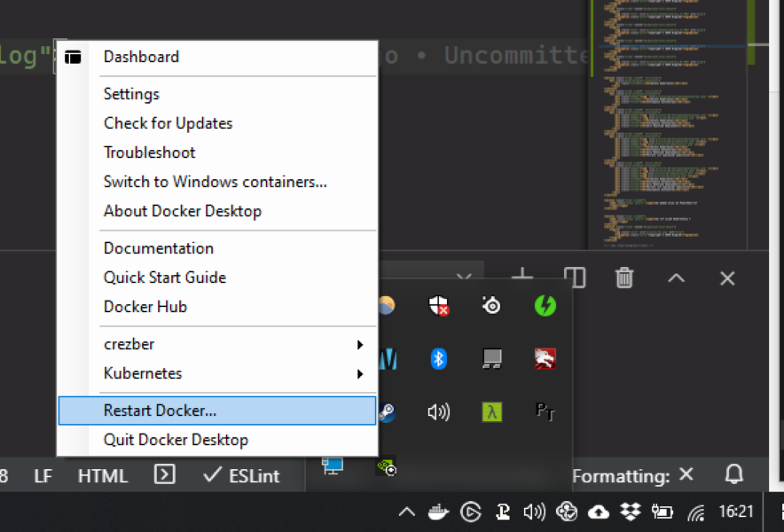Close the terminal panel with X
Image resolution: width=784 pixels, height=532 pixels.
[x=727, y=278]
